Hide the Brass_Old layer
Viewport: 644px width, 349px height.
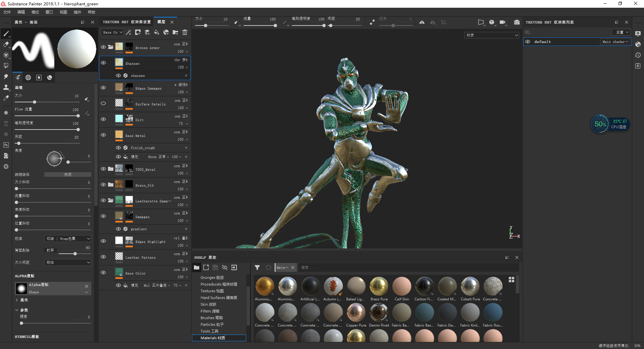click(x=103, y=185)
